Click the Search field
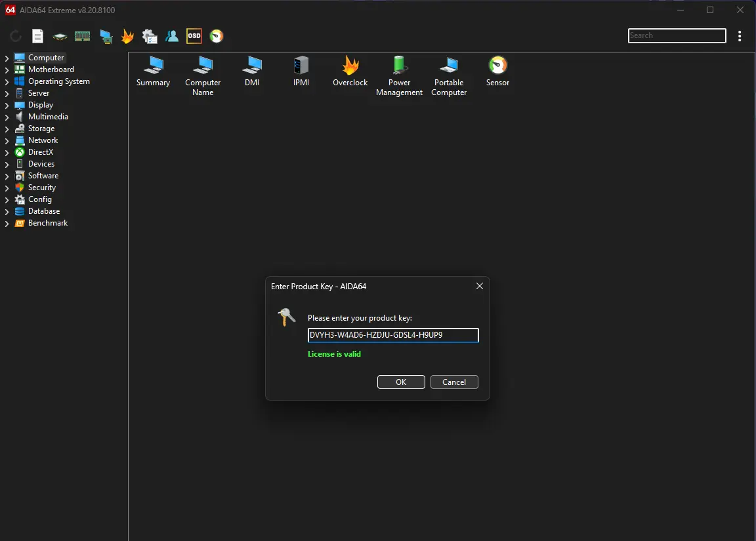This screenshot has width=756, height=541. (677, 35)
